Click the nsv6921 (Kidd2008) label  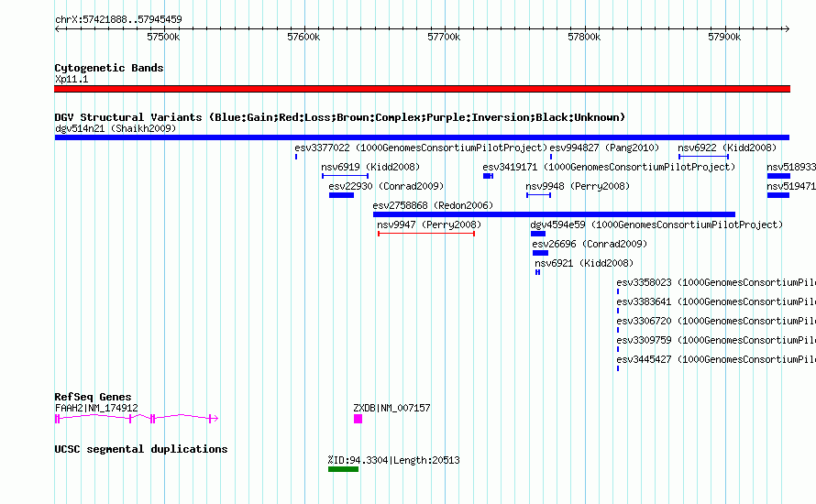[x=584, y=263]
